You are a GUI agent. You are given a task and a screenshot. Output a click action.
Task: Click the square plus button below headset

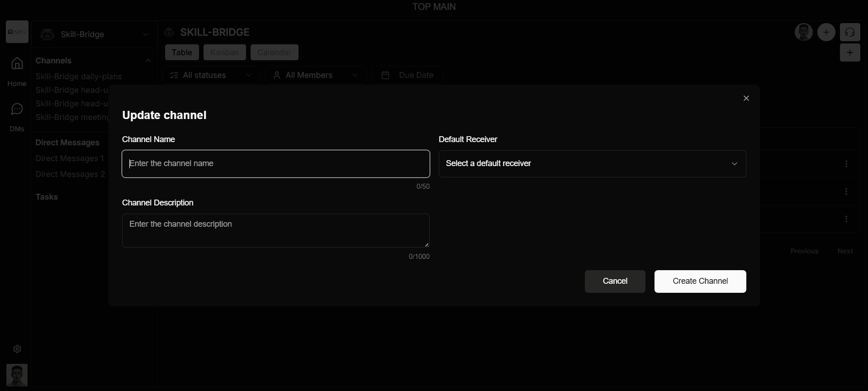click(850, 52)
